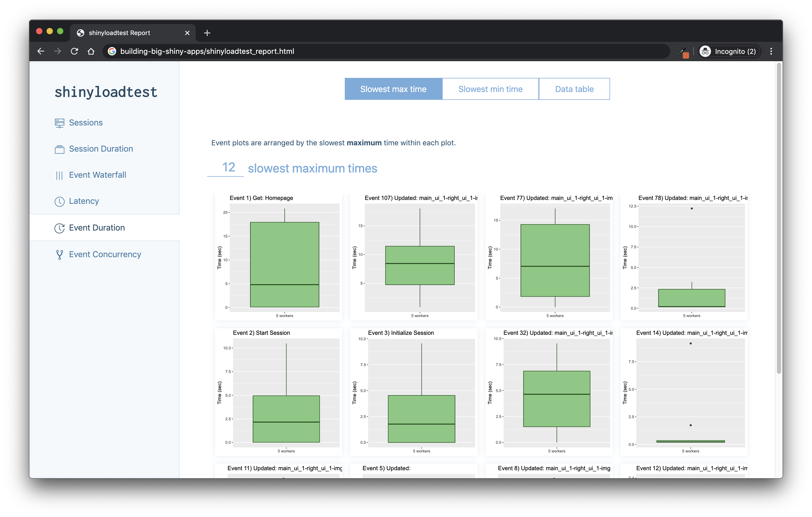Click the eyedropper extension icon

tap(684, 52)
